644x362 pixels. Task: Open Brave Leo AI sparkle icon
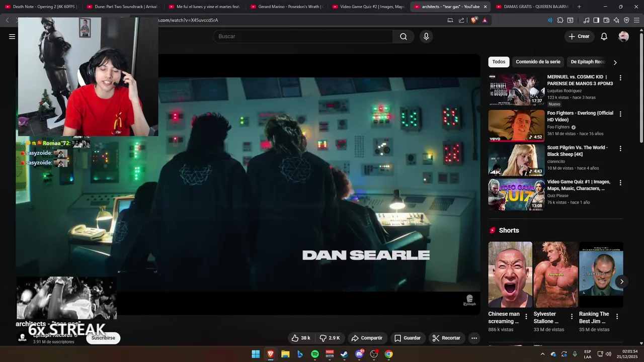pos(616,20)
